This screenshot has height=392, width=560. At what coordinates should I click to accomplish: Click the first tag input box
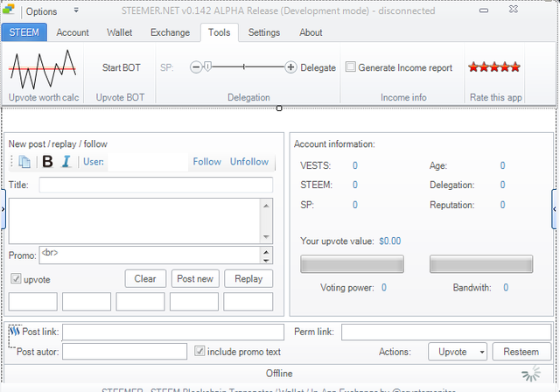(x=33, y=302)
